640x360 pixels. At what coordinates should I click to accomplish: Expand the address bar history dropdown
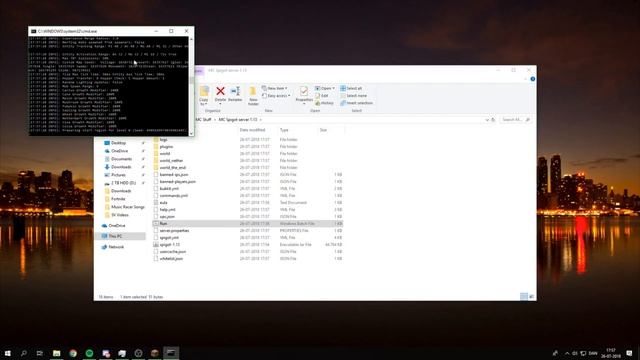pos(487,120)
